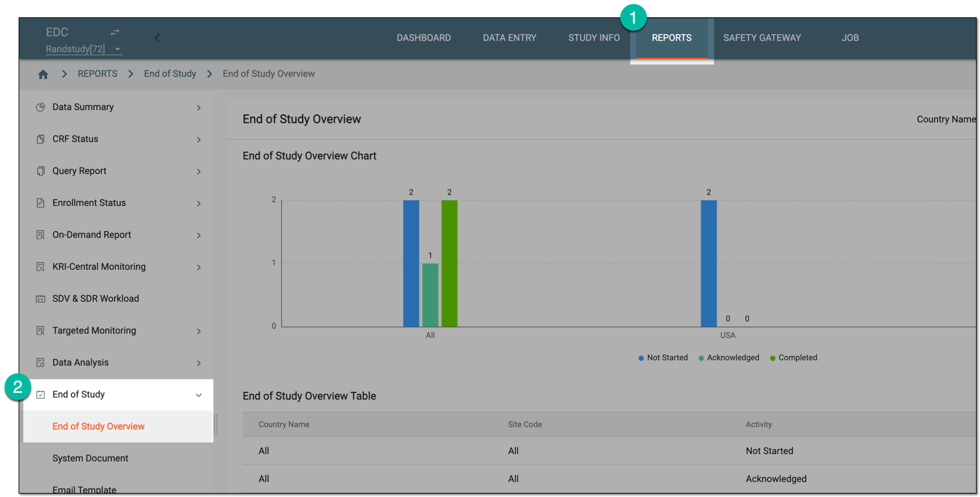Toggle the Not Started legend entry

662,358
